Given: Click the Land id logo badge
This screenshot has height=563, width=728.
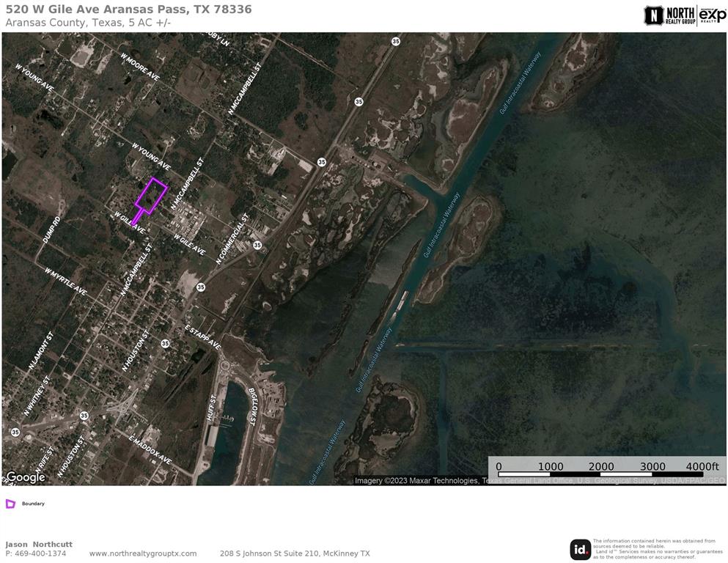Looking at the screenshot, I should click(580, 549).
